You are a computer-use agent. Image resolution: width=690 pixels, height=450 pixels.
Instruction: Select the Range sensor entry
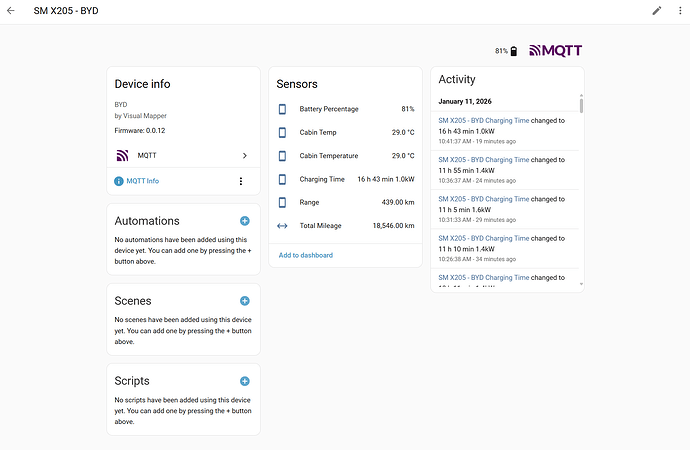[x=310, y=202]
